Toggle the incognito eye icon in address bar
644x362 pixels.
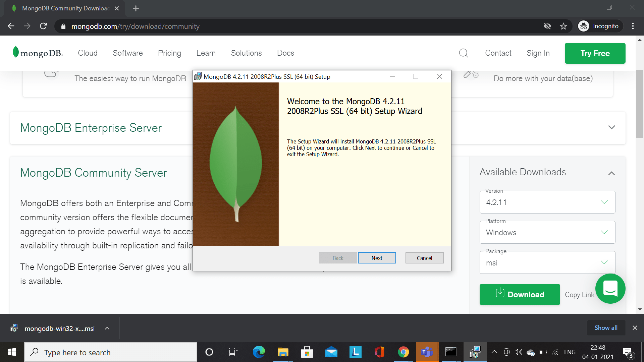548,26
